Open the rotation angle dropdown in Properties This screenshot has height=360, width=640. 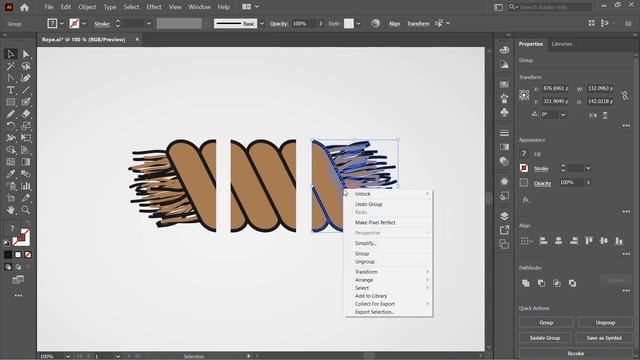(563, 115)
